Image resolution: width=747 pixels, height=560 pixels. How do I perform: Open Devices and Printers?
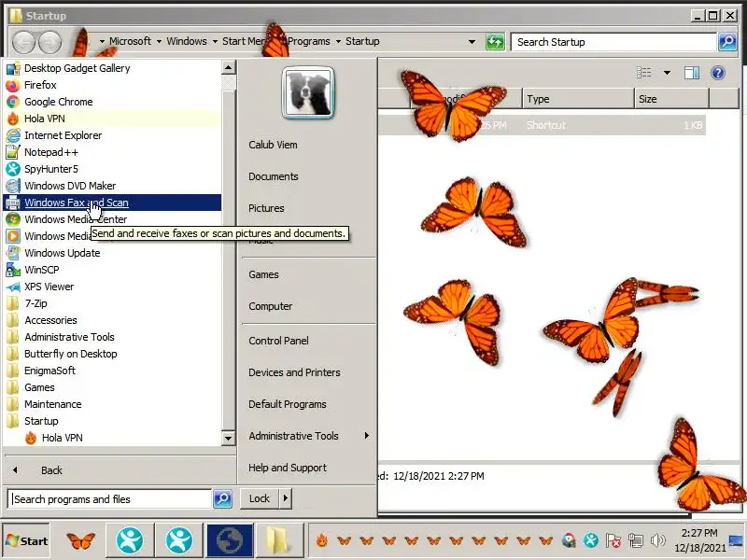(294, 372)
